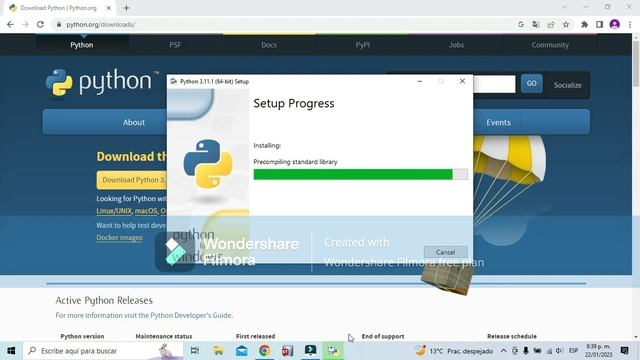This screenshot has width=640, height=360.
Task: Click the First released column header
Action: coord(256,336)
